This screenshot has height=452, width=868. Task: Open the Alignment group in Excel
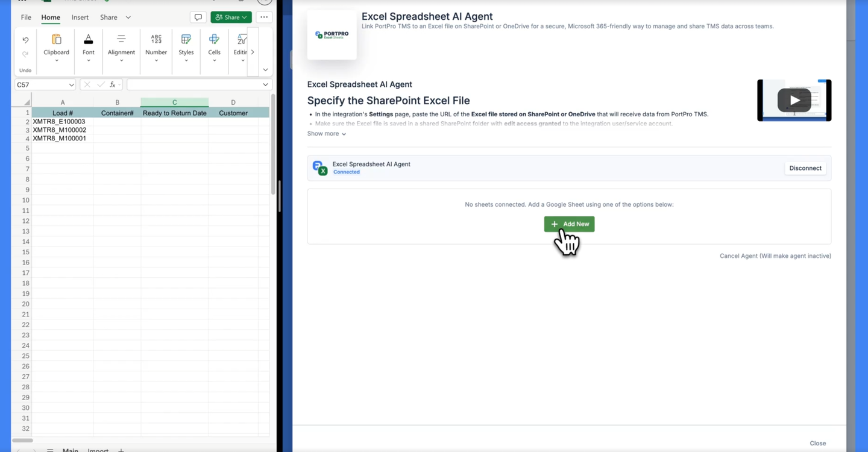(x=121, y=48)
